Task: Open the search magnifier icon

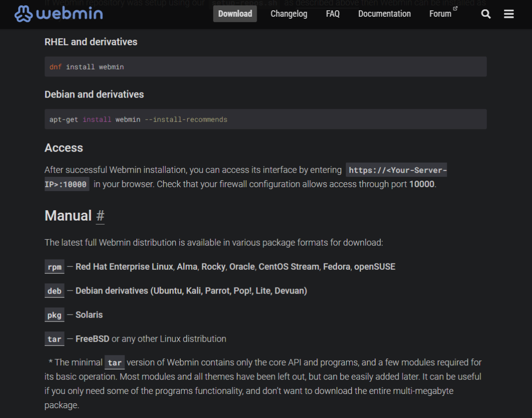Action: pyautogui.click(x=486, y=14)
